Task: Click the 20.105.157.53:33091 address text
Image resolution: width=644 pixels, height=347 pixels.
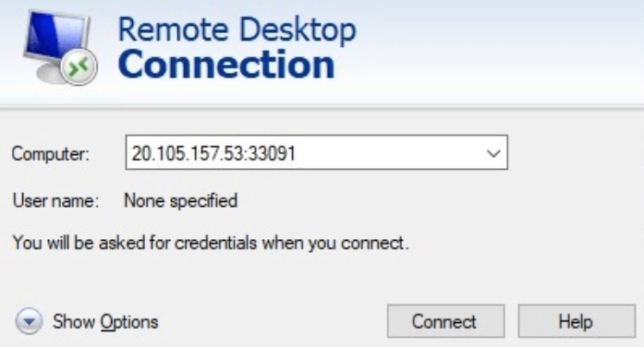Action: [213, 153]
